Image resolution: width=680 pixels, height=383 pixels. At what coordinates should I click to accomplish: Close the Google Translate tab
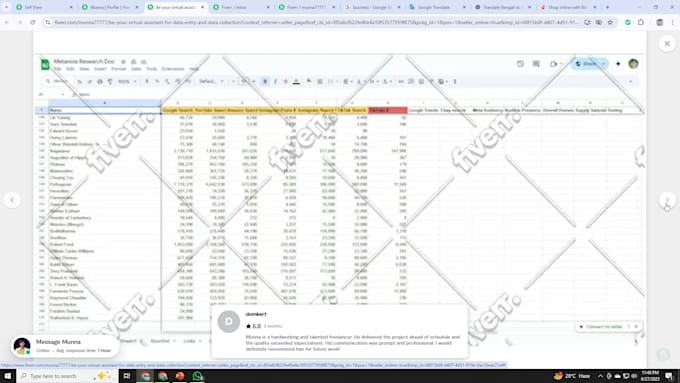coord(464,7)
